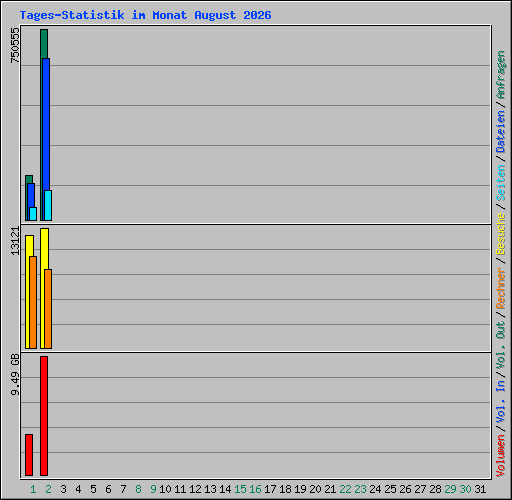512x500 pixels.
Task: Click the cyan Seiten bar for day 2
Action: click(48, 205)
